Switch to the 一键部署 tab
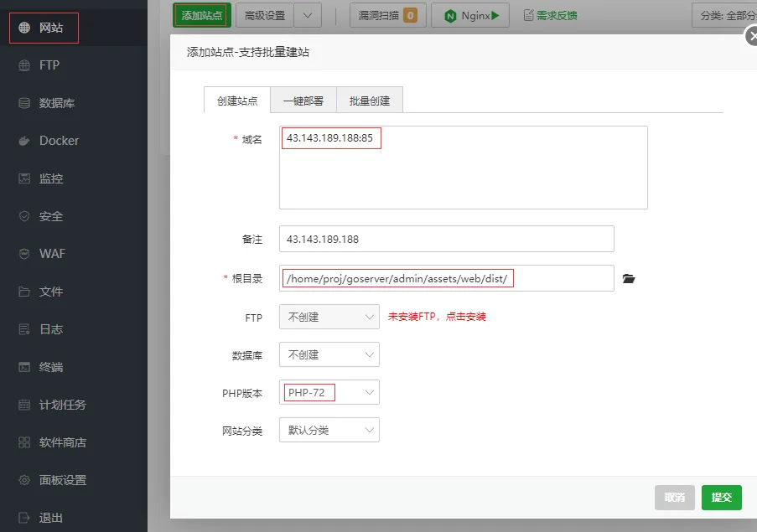This screenshot has width=757, height=532. click(x=303, y=98)
